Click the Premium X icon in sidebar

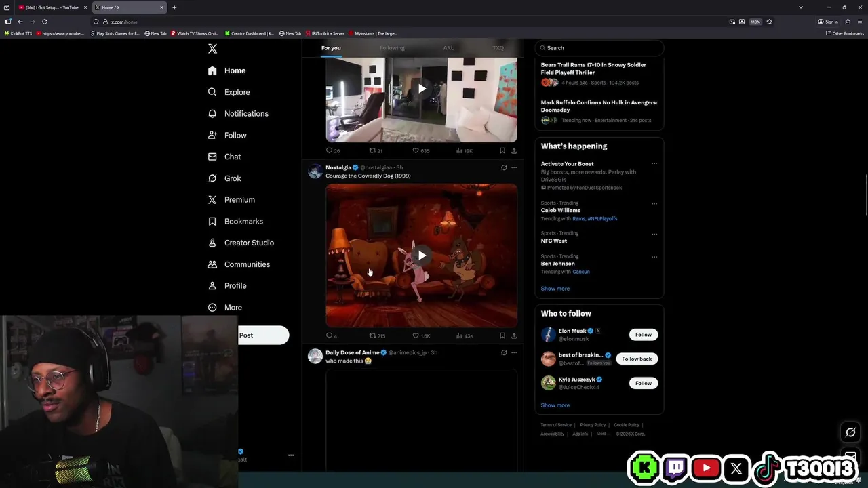coord(212,200)
